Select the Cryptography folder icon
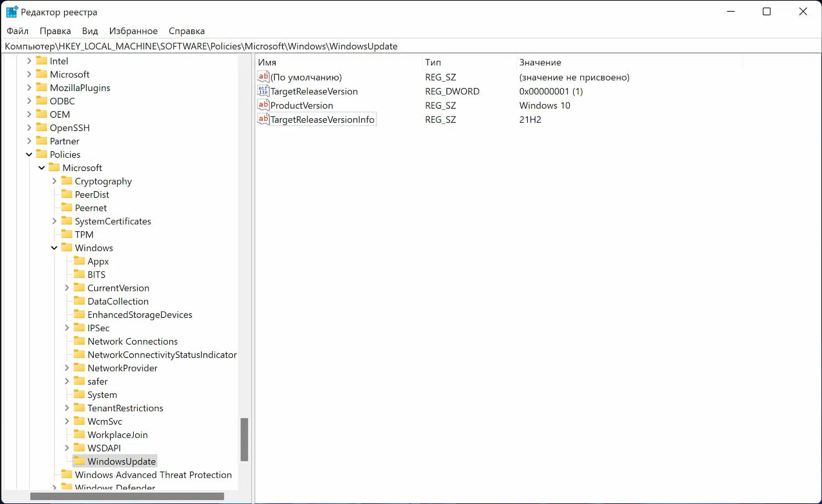This screenshot has width=822, height=504. click(67, 180)
